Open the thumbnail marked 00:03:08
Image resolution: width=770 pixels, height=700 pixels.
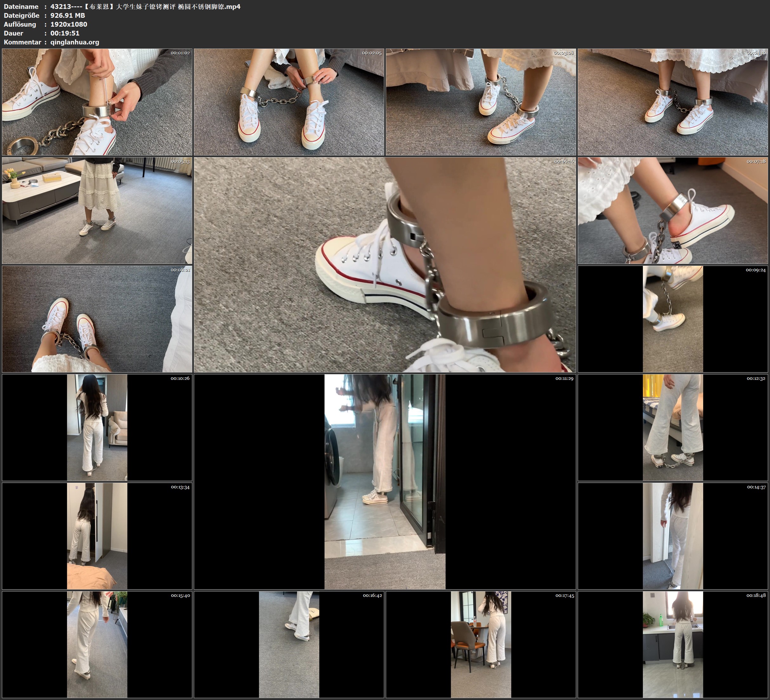pyautogui.click(x=481, y=102)
